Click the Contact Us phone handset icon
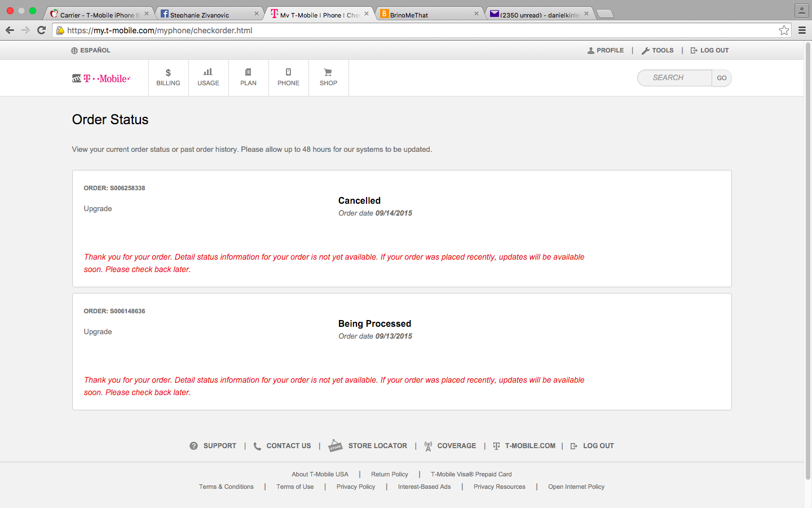The height and width of the screenshot is (508, 812). 257,446
